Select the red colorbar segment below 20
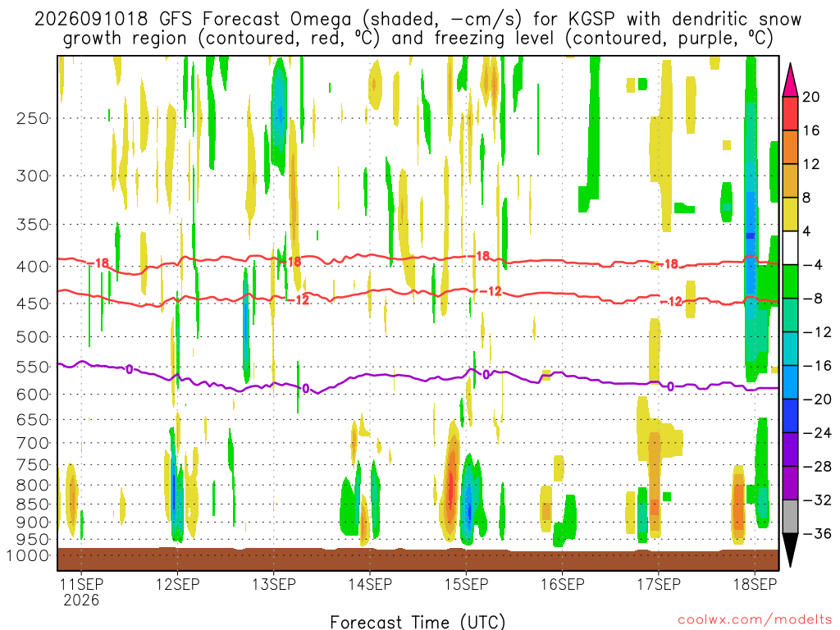Viewport: 840px width, 630px height. click(x=790, y=113)
